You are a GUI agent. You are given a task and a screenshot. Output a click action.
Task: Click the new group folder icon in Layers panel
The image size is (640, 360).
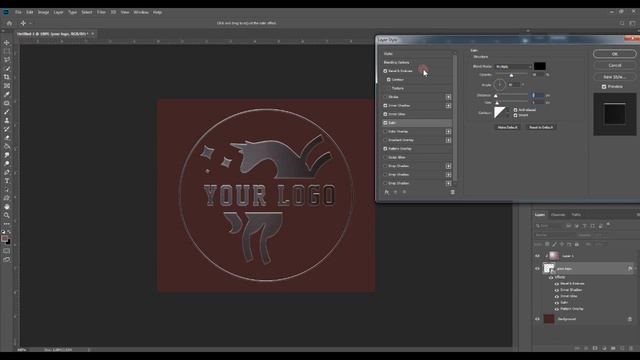point(613,348)
